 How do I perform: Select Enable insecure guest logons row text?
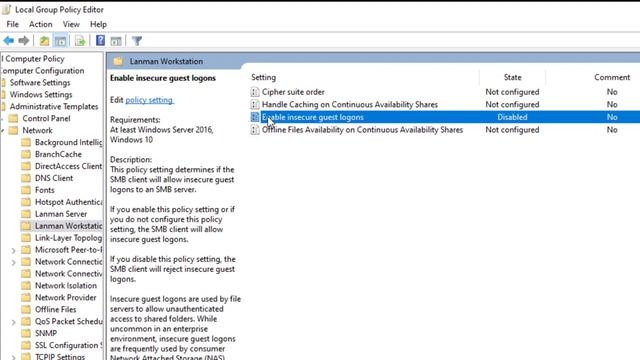[313, 117]
